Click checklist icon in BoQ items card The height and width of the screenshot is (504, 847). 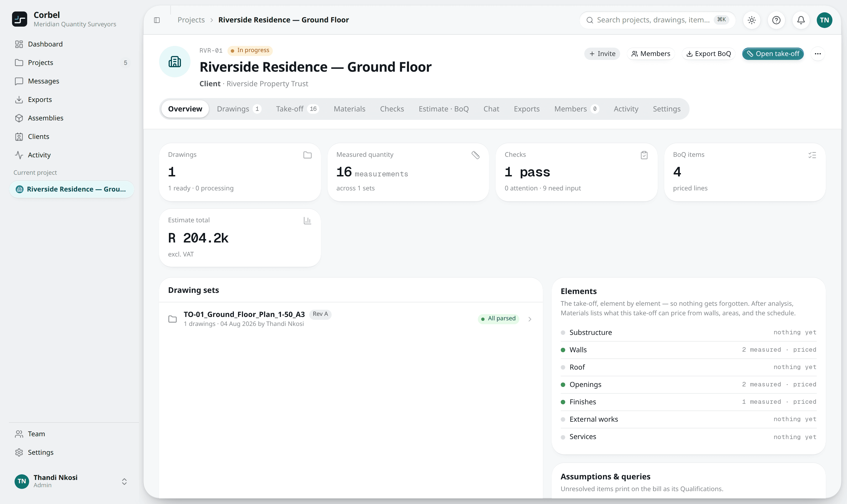tap(812, 155)
